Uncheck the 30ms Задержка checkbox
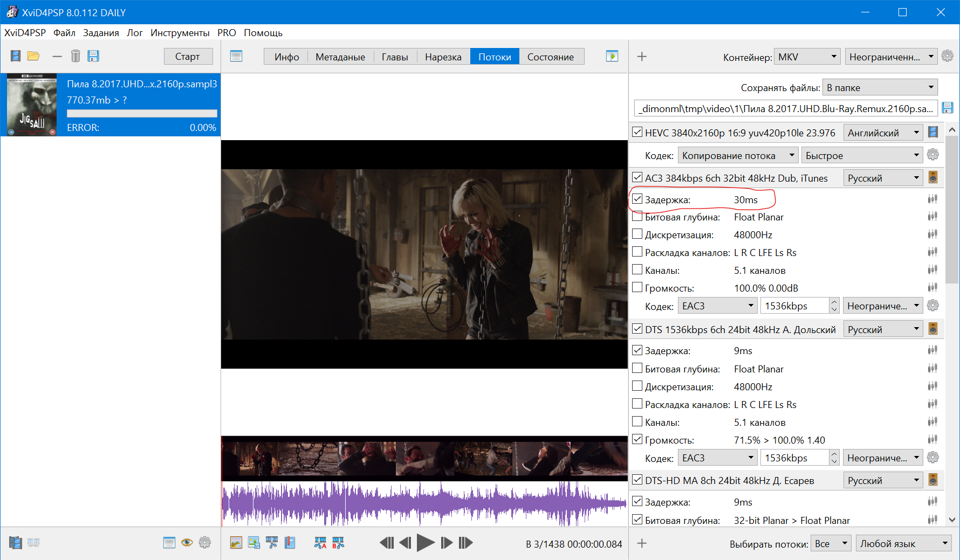The width and height of the screenshot is (960, 560). 637,199
